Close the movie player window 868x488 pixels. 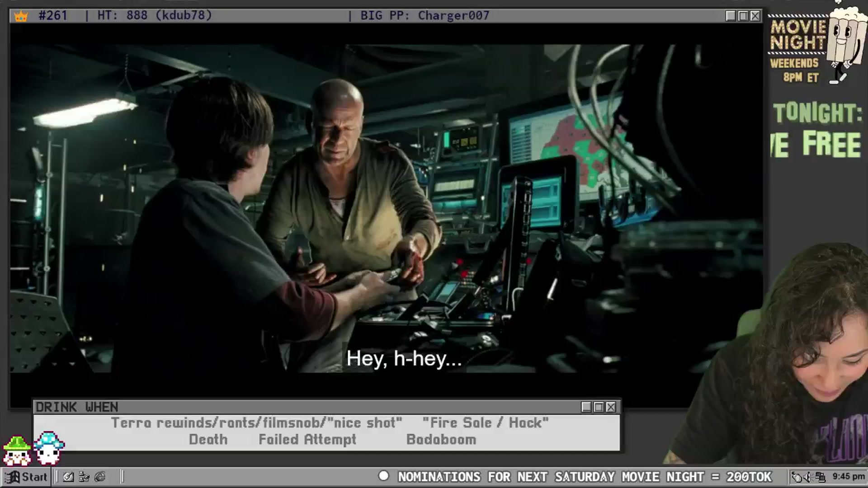tap(755, 16)
